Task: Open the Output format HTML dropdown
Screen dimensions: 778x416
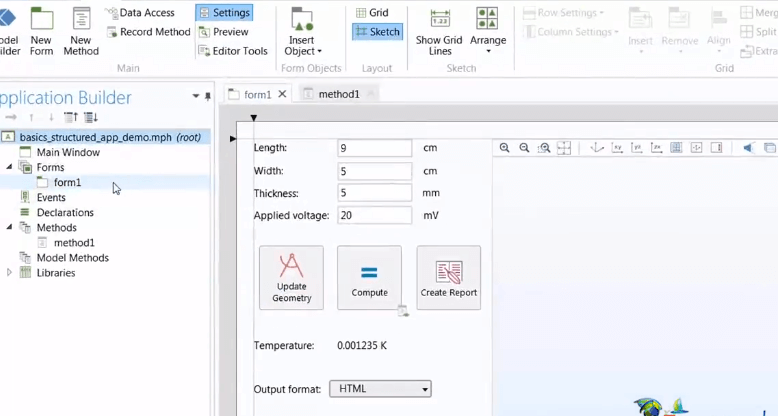Action: coord(381,389)
